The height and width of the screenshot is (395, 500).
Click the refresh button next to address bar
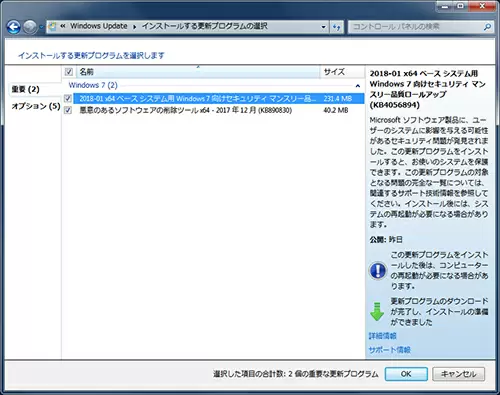[x=337, y=27]
